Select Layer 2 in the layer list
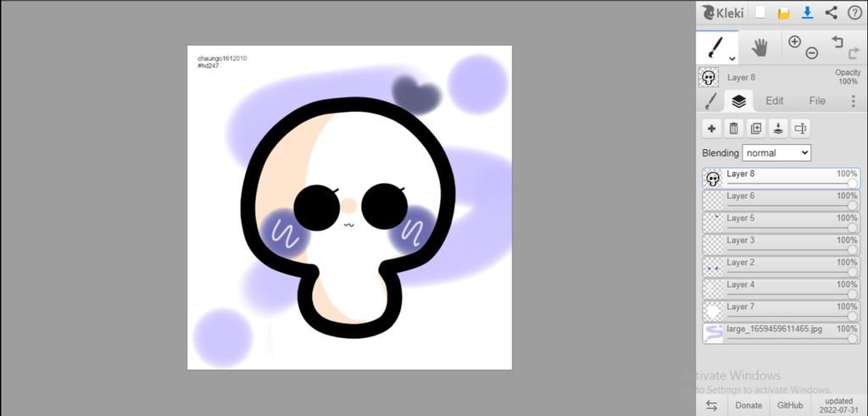Screen dimensions: 868x416 pyautogui.click(x=781, y=267)
